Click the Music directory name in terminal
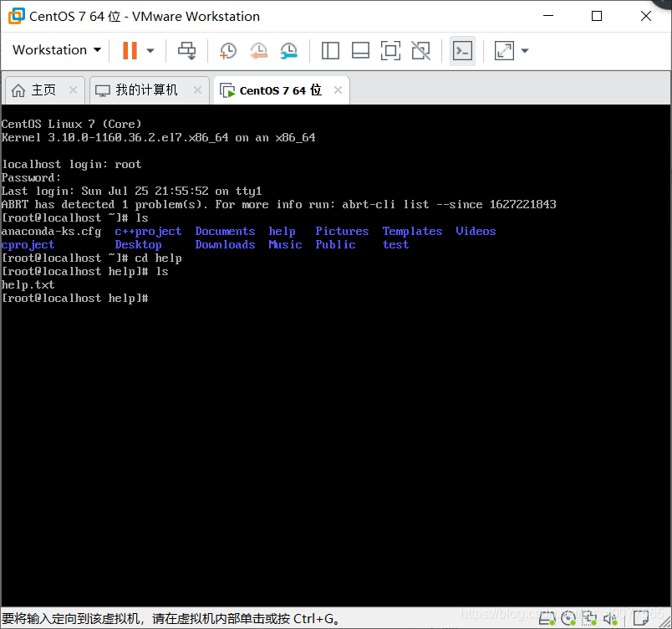 click(285, 245)
